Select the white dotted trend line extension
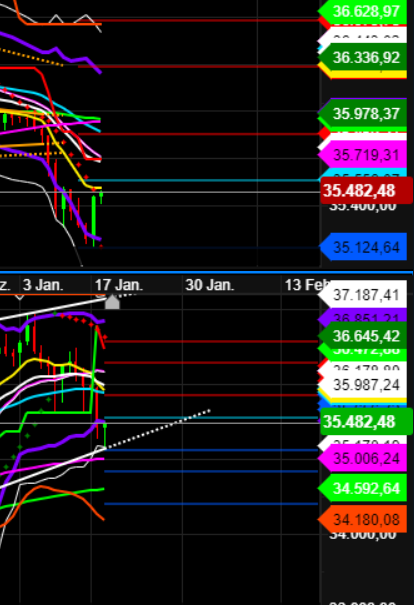The width and height of the screenshot is (414, 605). click(158, 429)
